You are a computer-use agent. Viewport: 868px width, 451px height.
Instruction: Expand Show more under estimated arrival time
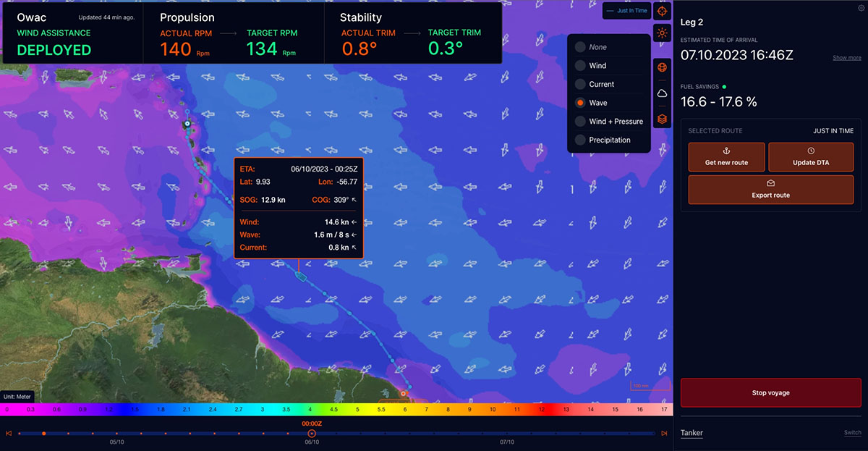coord(846,57)
